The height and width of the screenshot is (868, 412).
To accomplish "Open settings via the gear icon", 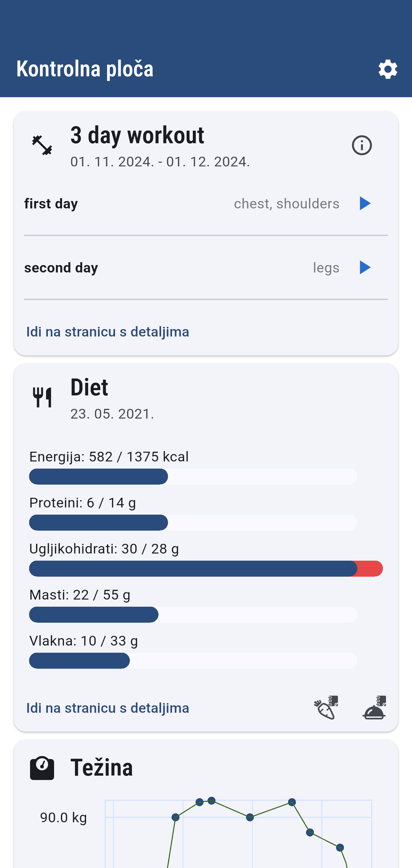I will [388, 69].
